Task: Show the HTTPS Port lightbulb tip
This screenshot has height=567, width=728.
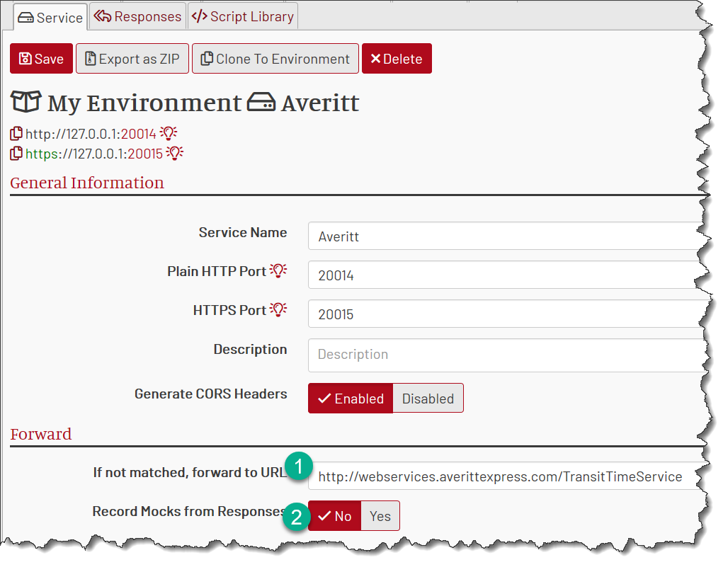Action: (x=278, y=309)
